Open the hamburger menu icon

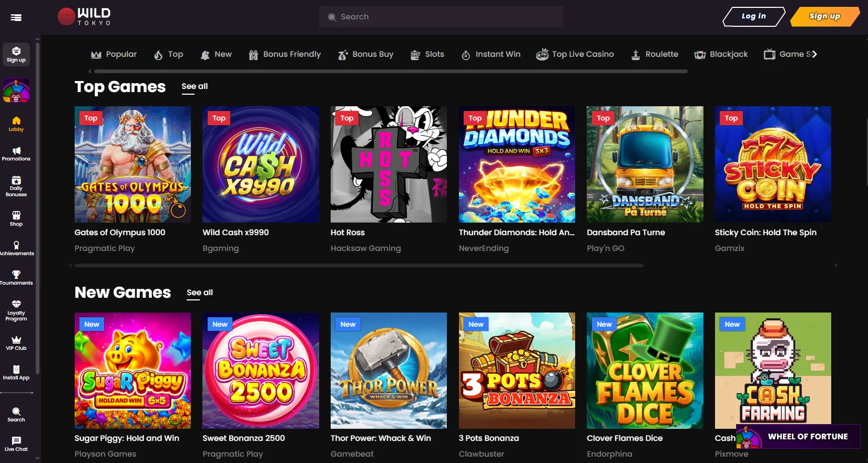click(16, 17)
